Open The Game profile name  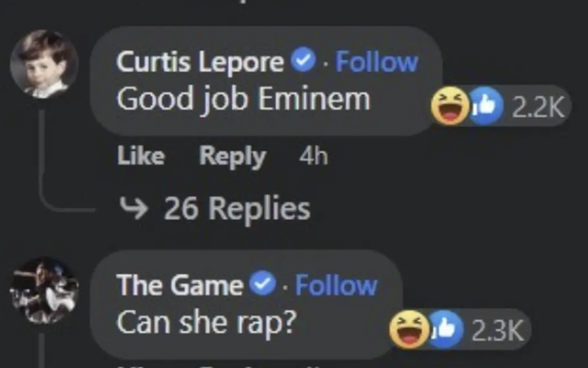pyautogui.click(x=180, y=285)
